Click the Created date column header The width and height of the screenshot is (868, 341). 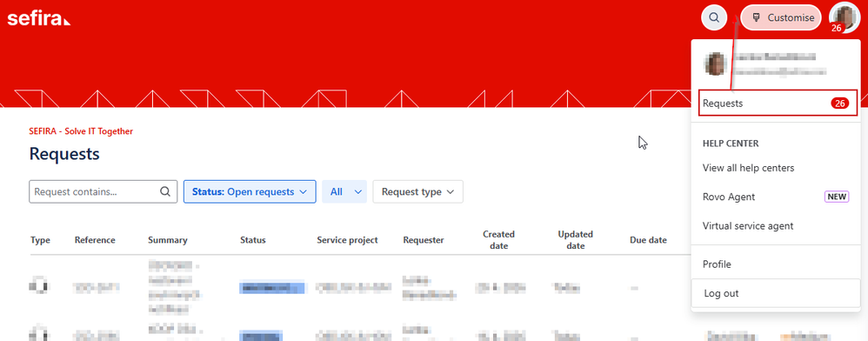(x=498, y=240)
